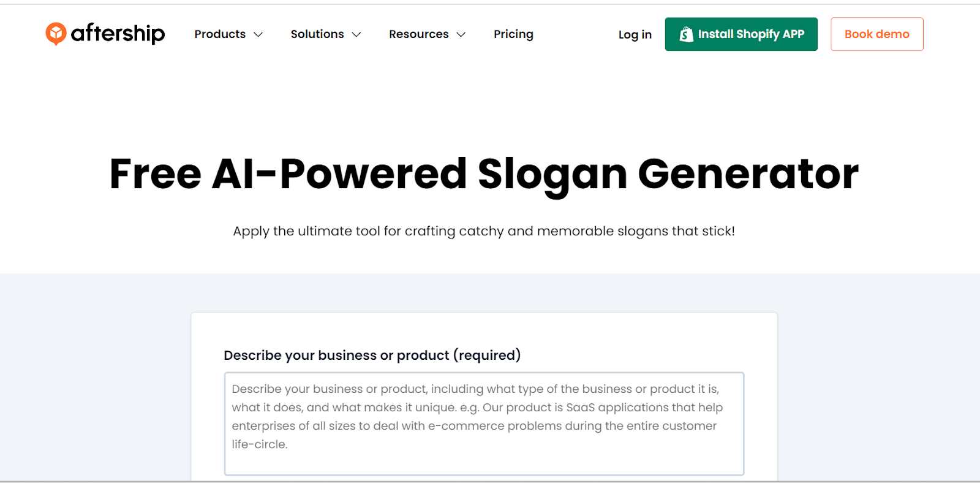Expand the Products chevron arrow
The image size is (980, 483).
pos(258,35)
